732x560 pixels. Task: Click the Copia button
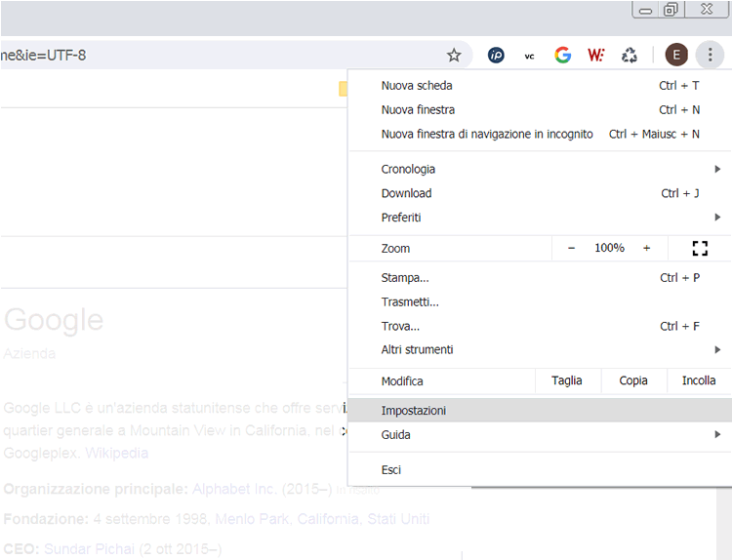click(633, 380)
